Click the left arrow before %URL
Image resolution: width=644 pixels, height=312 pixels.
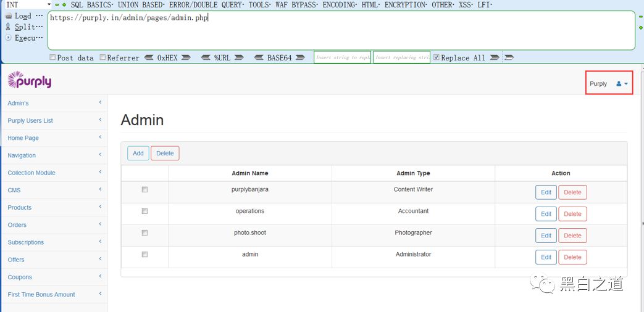pyautogui.click(x=206, y=58)
